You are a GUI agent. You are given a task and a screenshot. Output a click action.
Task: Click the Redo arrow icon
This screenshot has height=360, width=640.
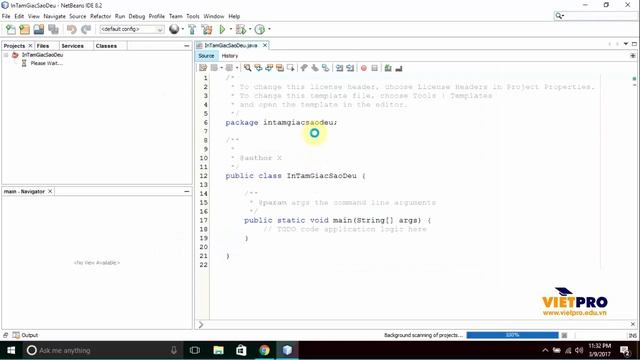click(86, 29)
